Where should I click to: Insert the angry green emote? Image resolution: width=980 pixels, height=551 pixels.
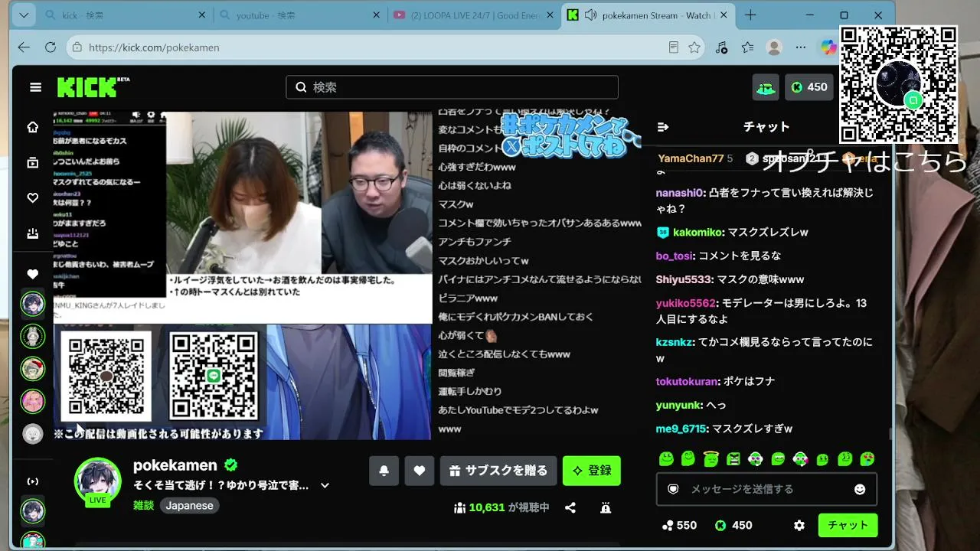coord(733,459)
